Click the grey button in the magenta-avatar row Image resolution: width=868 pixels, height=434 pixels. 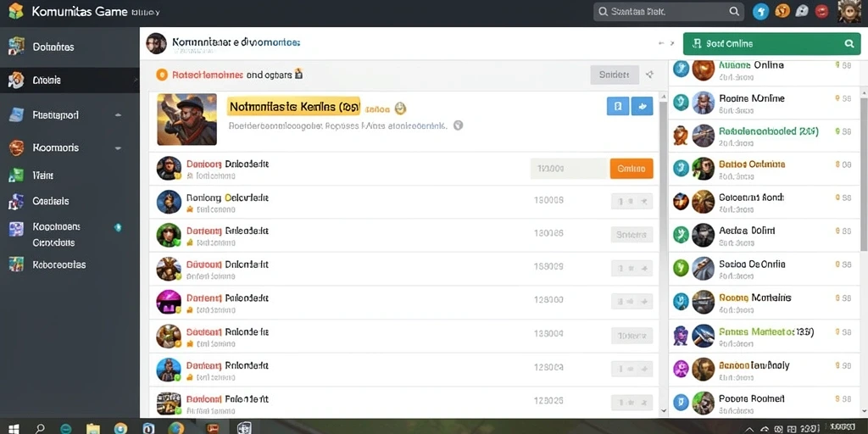pyautogui.click(x=632, y=302)
